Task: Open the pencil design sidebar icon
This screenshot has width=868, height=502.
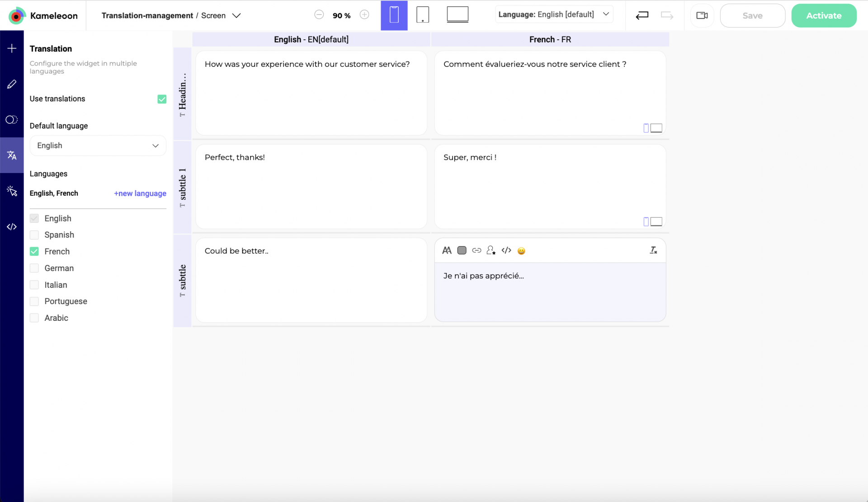Action: pos(12,84)
